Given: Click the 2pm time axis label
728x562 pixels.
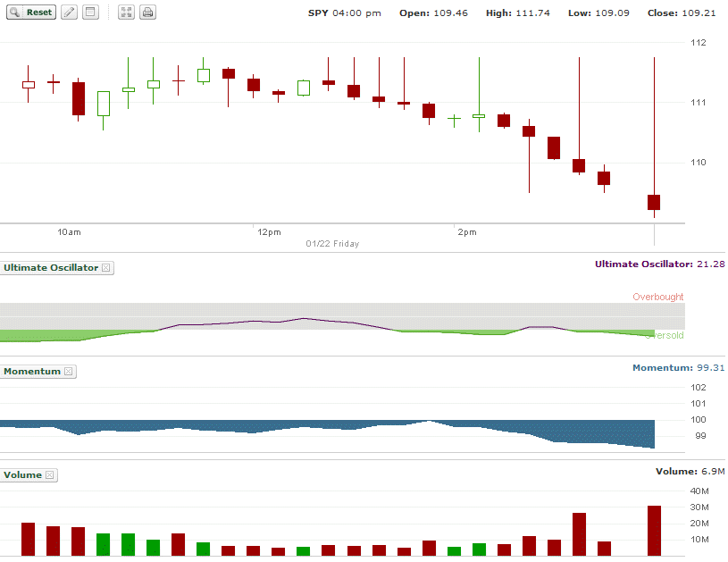Looking at the screenshot, I should point(467,232).
